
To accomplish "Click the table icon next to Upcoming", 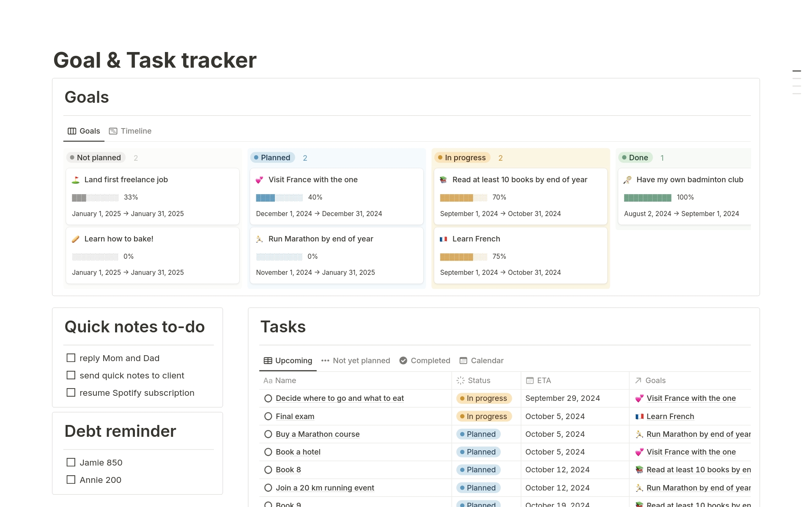I will 268,360.
